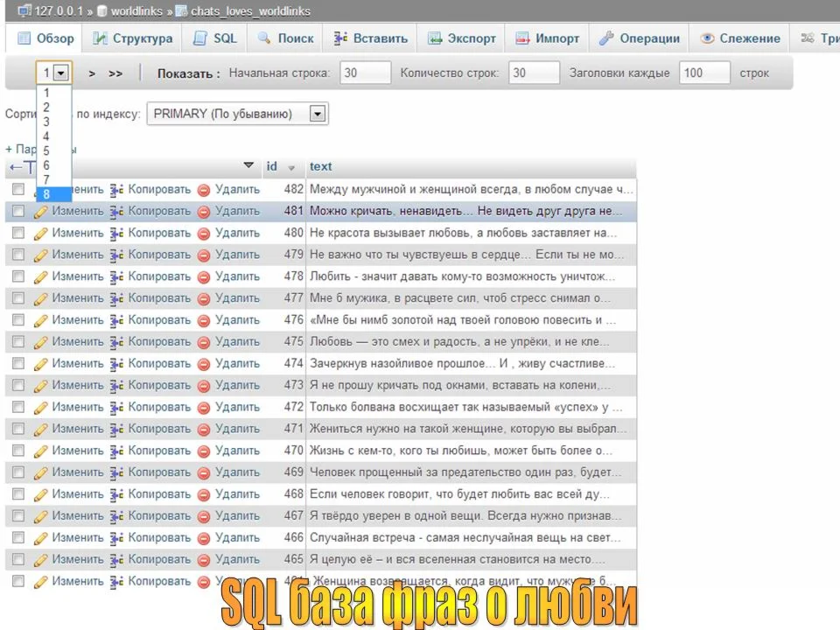The height and width of the screenshot is (630, 840).
Task: Tick the checkbox for row 465
Action: (x=18, y=559)
